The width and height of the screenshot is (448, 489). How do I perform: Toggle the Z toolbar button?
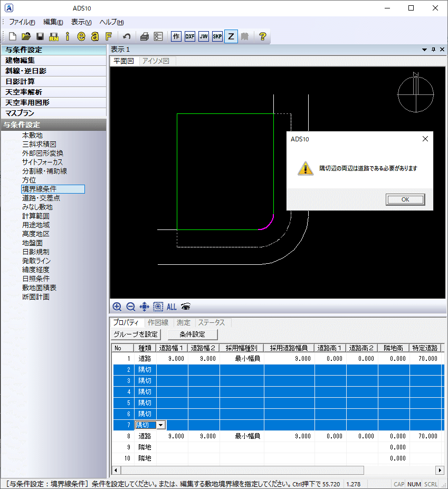click(231, 36)
